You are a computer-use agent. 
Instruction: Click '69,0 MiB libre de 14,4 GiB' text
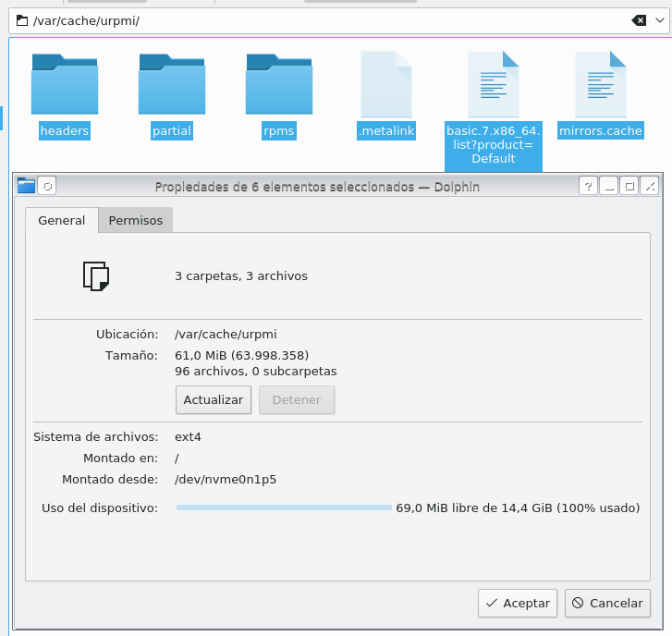click(x=474, y=508)
